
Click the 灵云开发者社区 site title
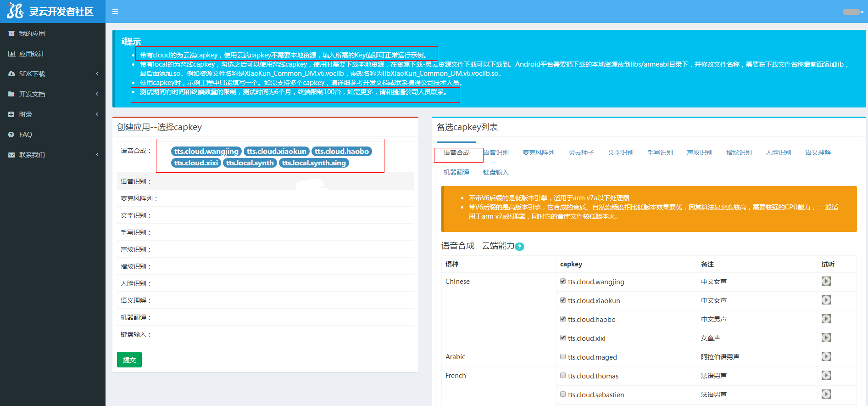click(61, 11)
